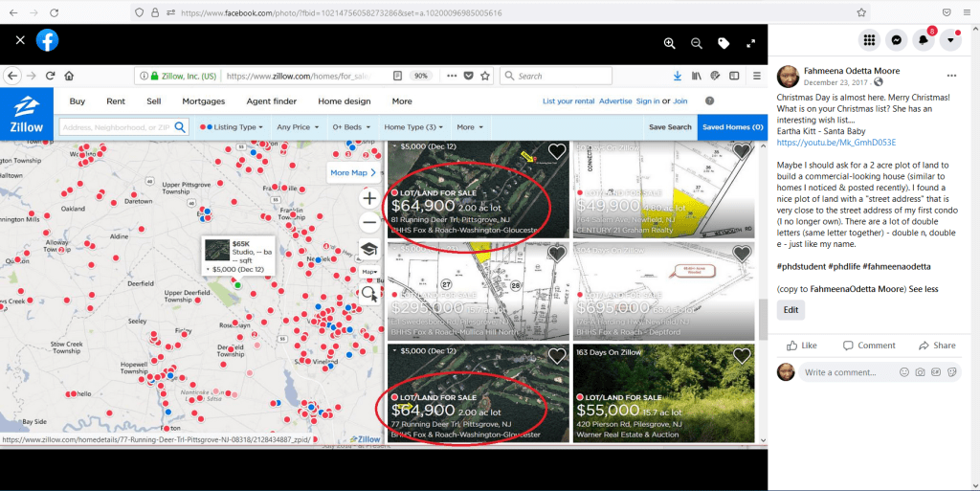
Task: Expand the account dropdown arrow
Action: pos(950,40)
